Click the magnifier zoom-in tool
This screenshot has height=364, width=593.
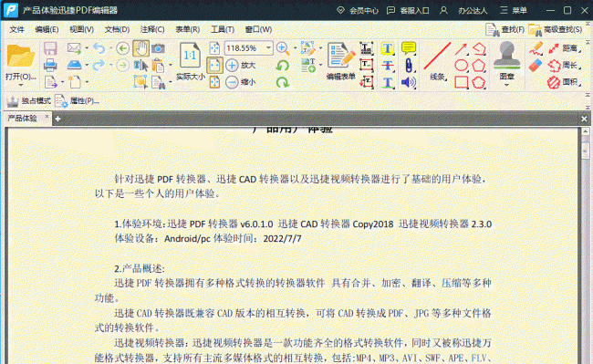point(283,48)
